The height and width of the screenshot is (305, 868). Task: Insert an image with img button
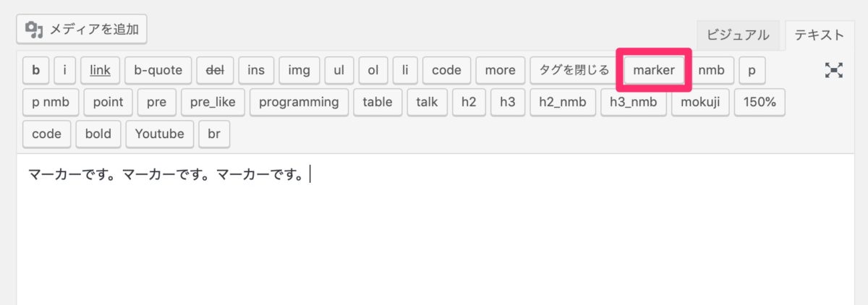[x=299, y=70]
